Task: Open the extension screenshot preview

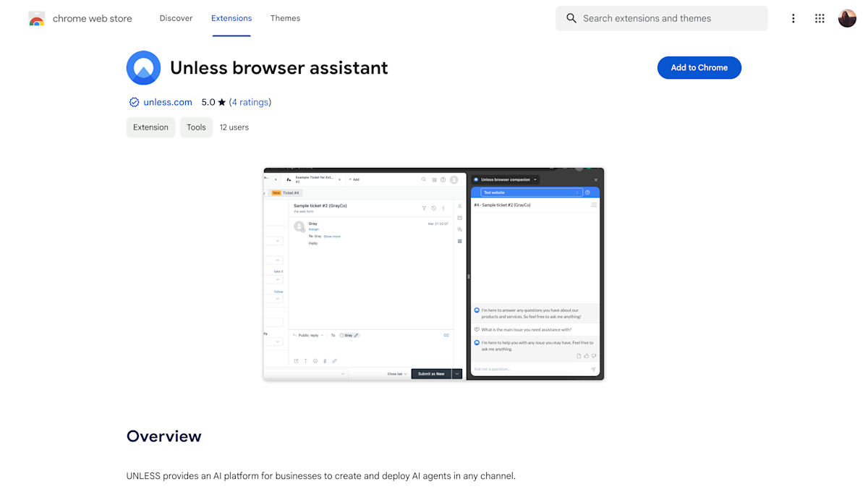Action: (434, 273)
